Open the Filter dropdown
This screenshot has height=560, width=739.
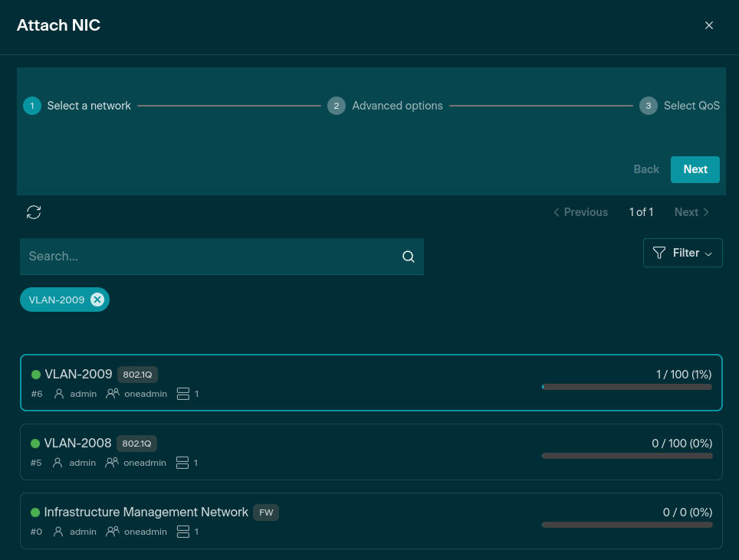coord(682,253)
